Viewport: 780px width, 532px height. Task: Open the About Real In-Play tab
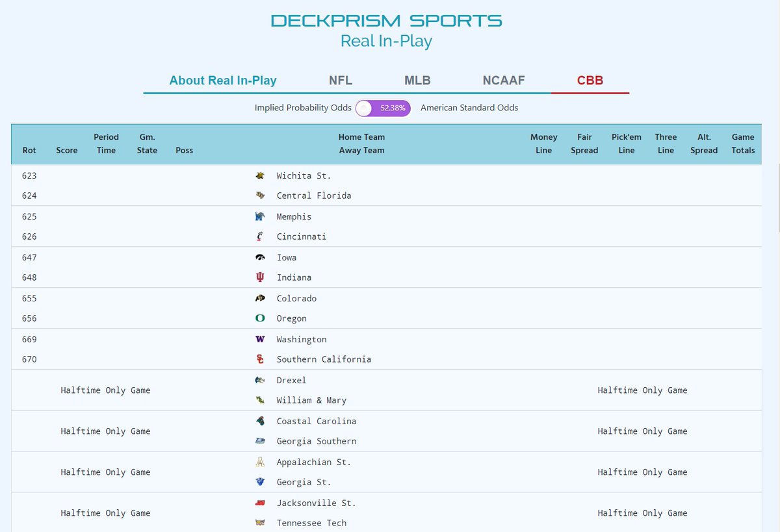pos(223,81)
